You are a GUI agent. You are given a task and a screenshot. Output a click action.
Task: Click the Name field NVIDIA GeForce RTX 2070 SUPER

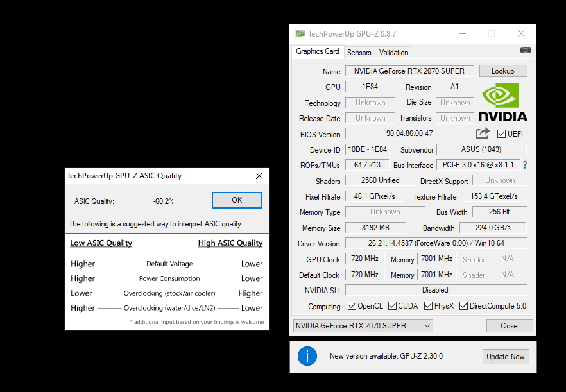409,71
